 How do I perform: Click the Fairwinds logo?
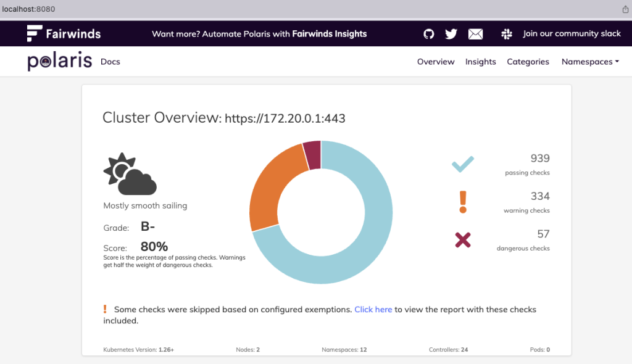(64, 33)
